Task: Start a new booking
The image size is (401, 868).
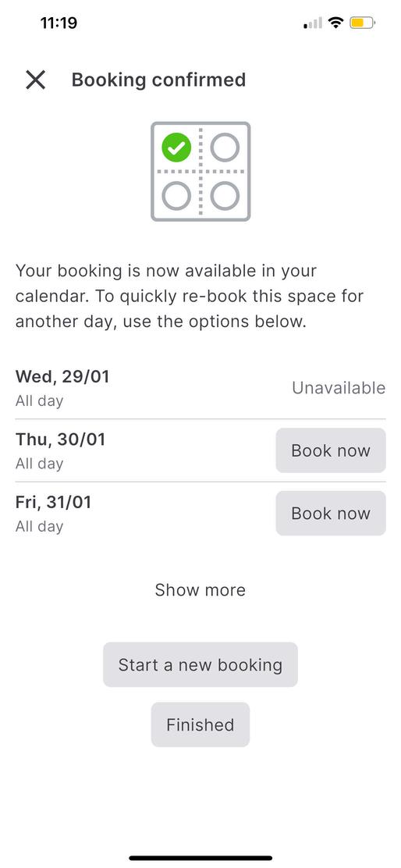Action: point(200,665)
